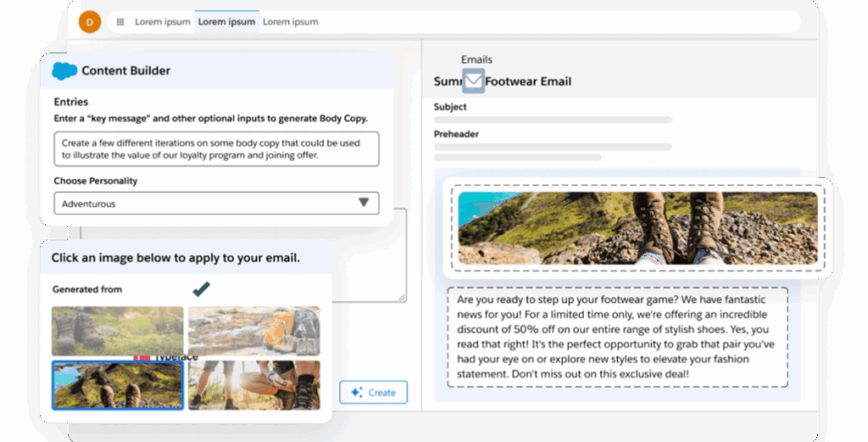The width and height of the screenshot is (868, 442).
Task: Click the dark checkmark beside Generated from
Action: point(201,290)
